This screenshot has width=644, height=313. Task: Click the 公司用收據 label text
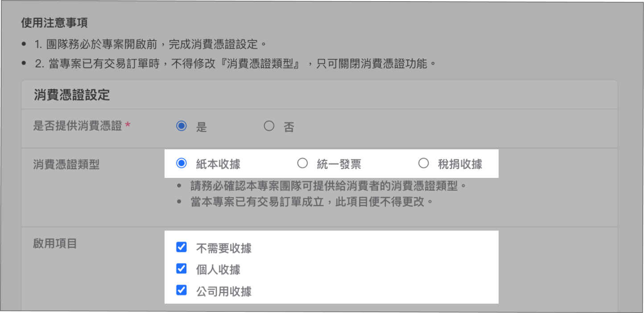224,292
